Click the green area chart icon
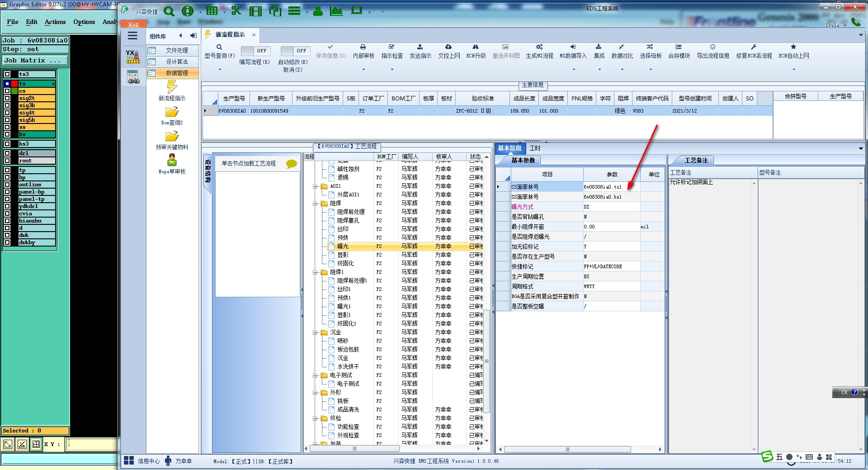This screenshot has width=868, height=470. (x=336, y=11)
